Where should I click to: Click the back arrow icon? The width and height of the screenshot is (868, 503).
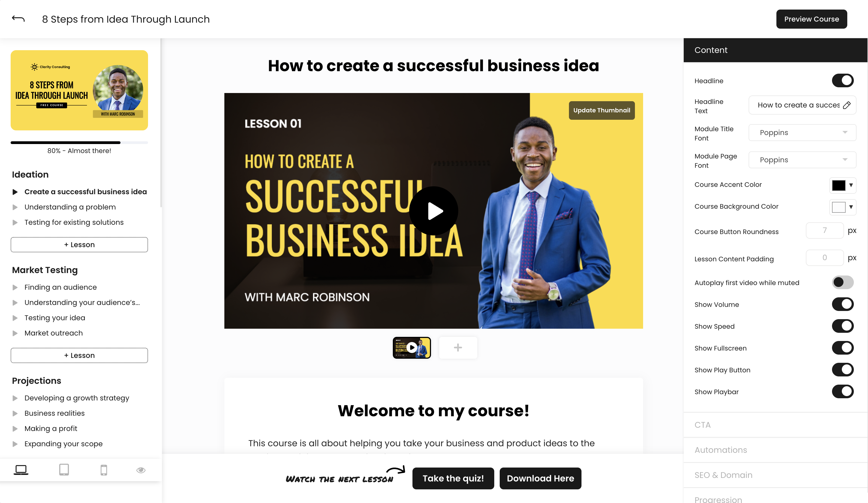[18, 19]
